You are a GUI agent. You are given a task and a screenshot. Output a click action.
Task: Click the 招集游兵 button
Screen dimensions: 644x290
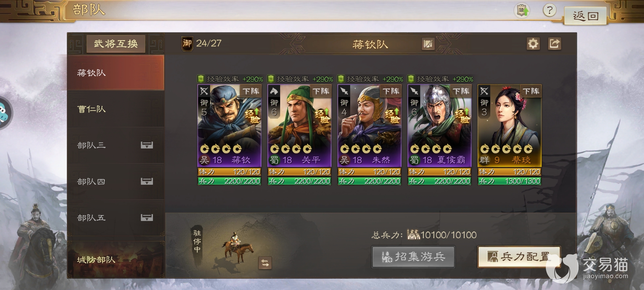point(413,257)
